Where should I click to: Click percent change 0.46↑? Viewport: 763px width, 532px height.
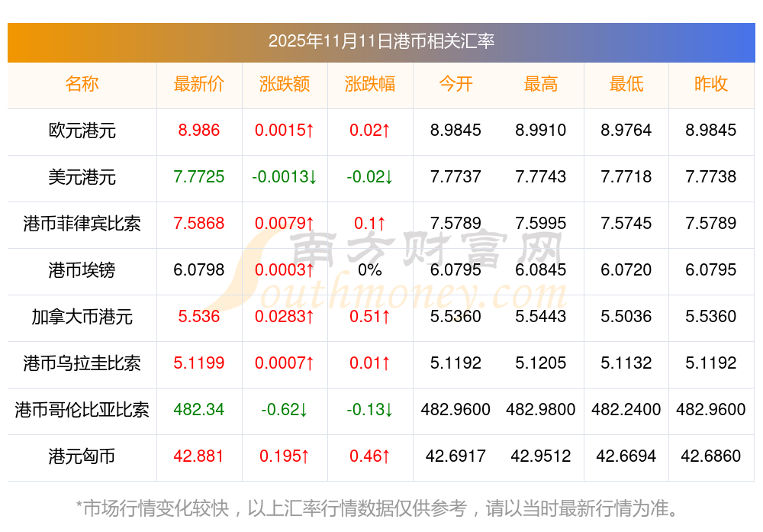point(370,456)
